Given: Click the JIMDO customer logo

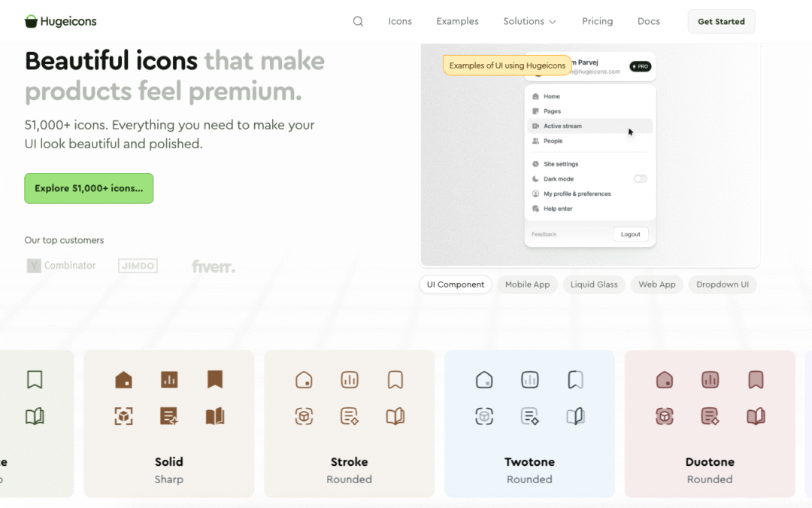Looking at the screenshot, I should click(x=138, y=266).
